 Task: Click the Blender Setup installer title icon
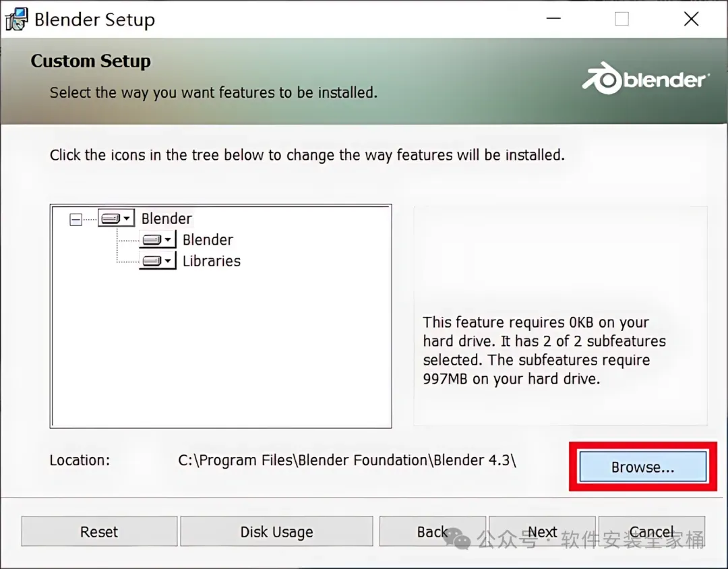17,20
